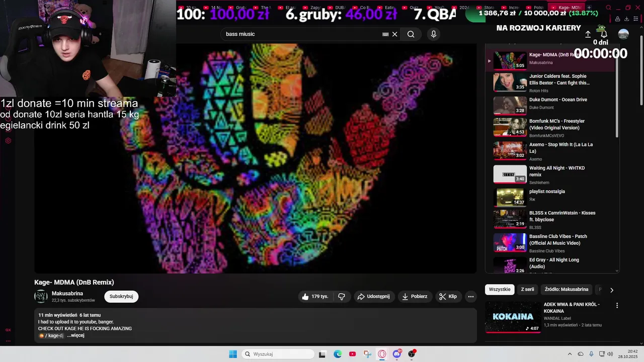This screenshot has width=644, height=362.
Task: Open new browser tab with plus
Action: [589, 8]
